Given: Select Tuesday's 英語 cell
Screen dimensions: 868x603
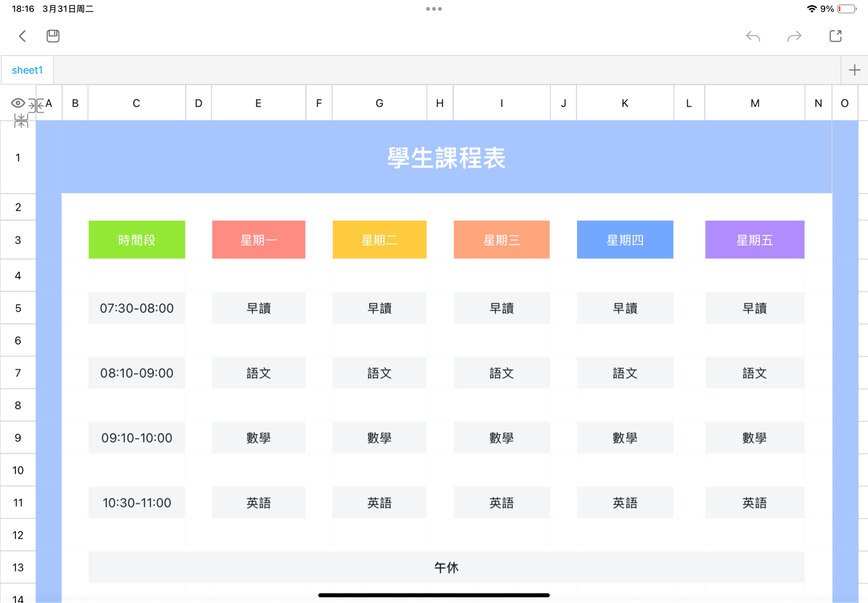Looking at the screenshot, I should (379, 502).
